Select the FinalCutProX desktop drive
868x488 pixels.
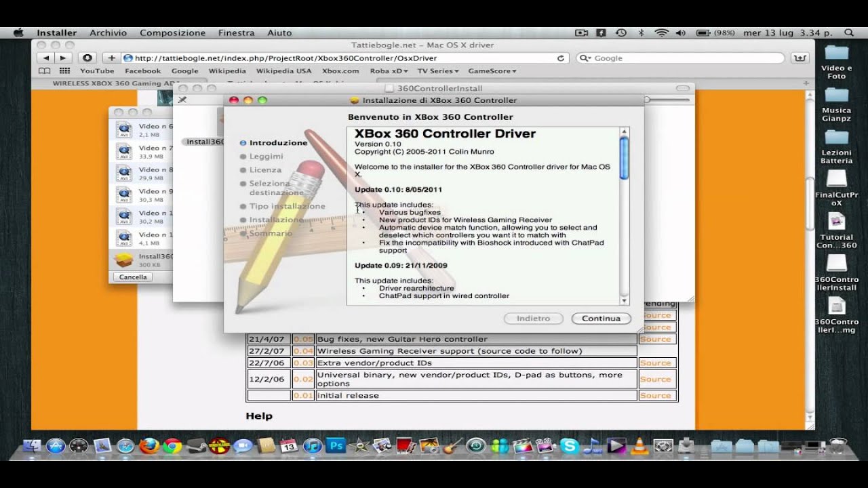point(836,188)
